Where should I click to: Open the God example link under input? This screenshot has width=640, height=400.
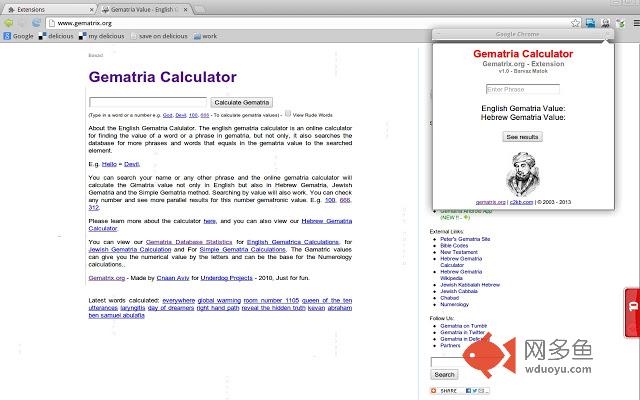tap(168, 116)
